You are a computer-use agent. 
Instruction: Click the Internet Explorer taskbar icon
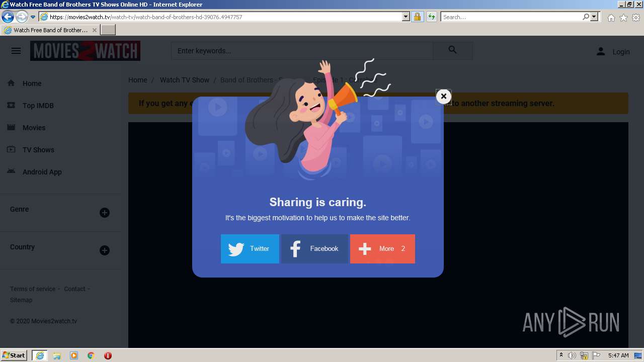(39, 355)
